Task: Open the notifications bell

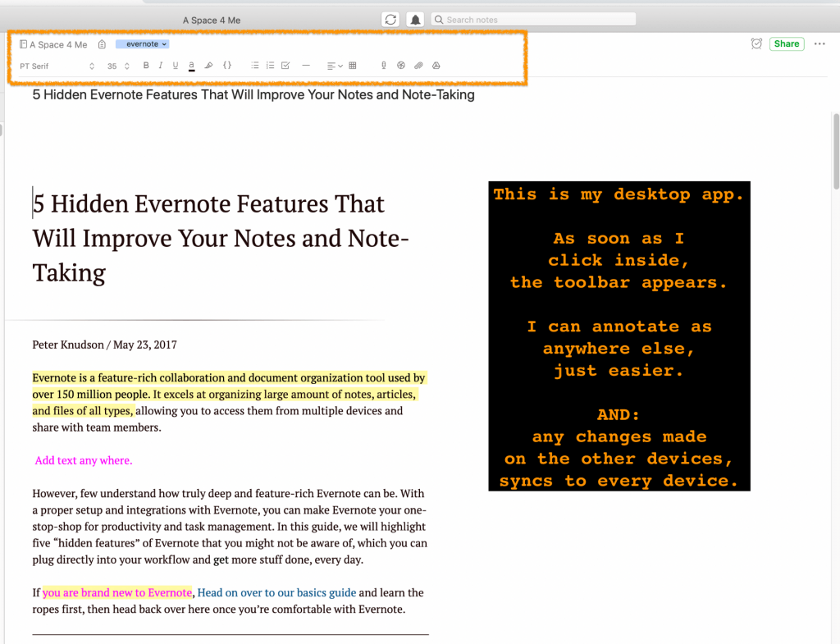Action: point(415,20)
